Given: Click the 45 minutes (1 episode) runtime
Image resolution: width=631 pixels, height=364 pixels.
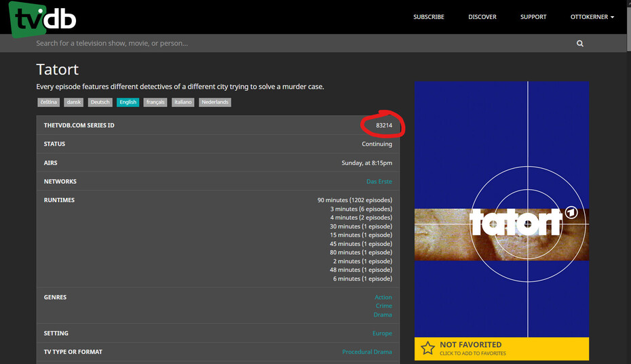Looking at the screenshot, I should pos(361,244).
